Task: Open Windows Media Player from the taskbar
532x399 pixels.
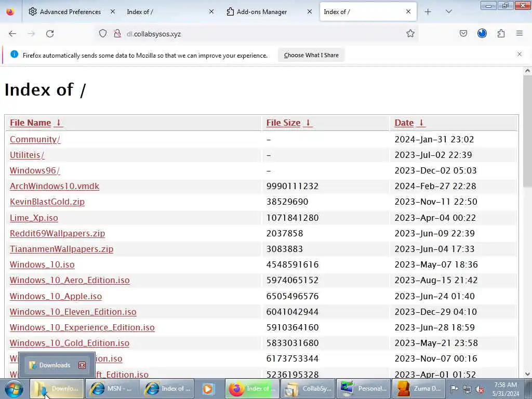Action: 208,389
